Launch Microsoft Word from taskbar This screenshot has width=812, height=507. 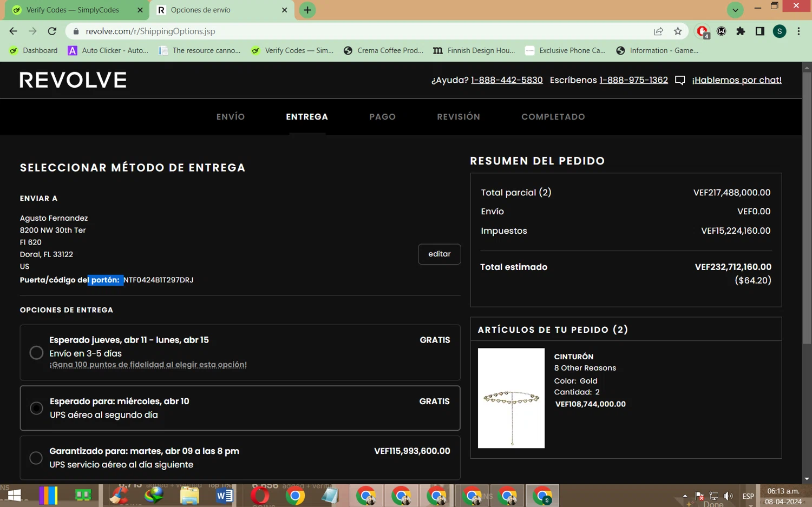click(x=224, y=495)
